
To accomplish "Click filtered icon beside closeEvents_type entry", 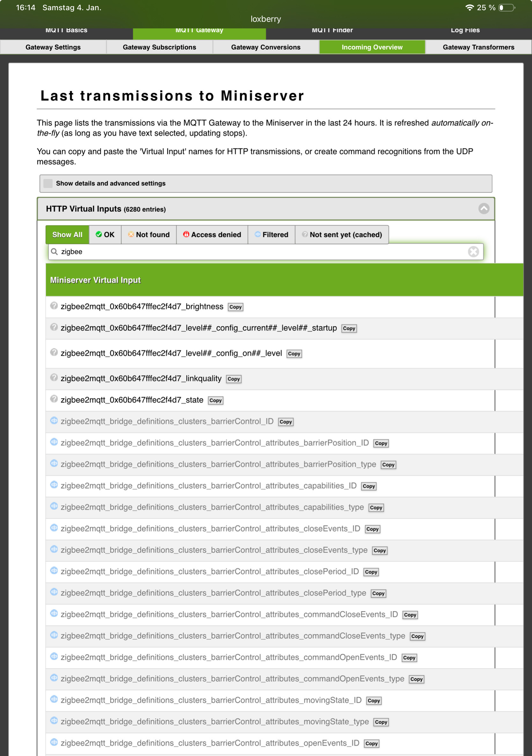I will click(54, 549).
